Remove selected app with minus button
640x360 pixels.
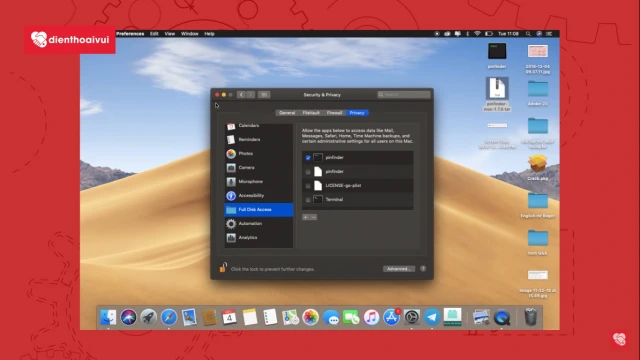pos(313,217)
